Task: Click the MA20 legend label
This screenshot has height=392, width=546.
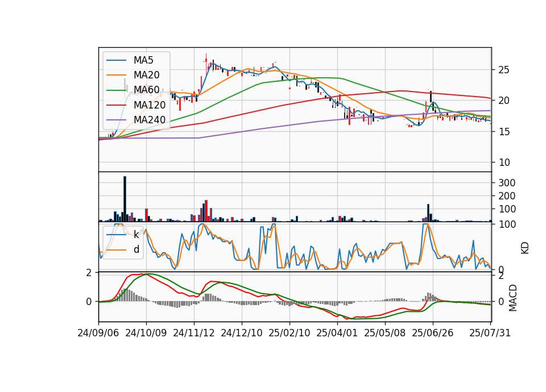Action: coord(146,75)
